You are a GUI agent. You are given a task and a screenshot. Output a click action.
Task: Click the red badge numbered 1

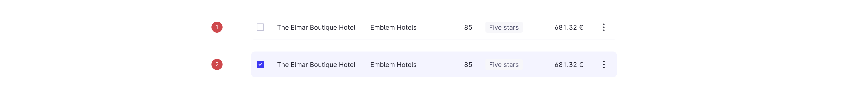pos(217,27)
